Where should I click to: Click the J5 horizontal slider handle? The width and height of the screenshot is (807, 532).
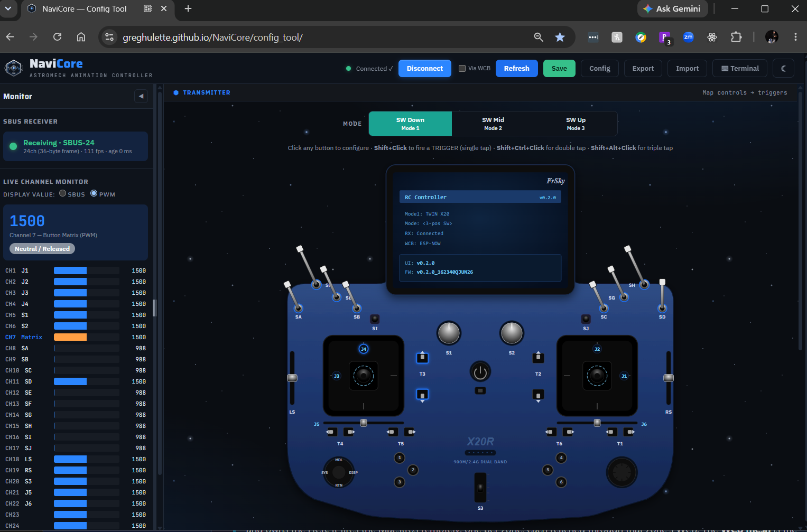tap(364, 423)
